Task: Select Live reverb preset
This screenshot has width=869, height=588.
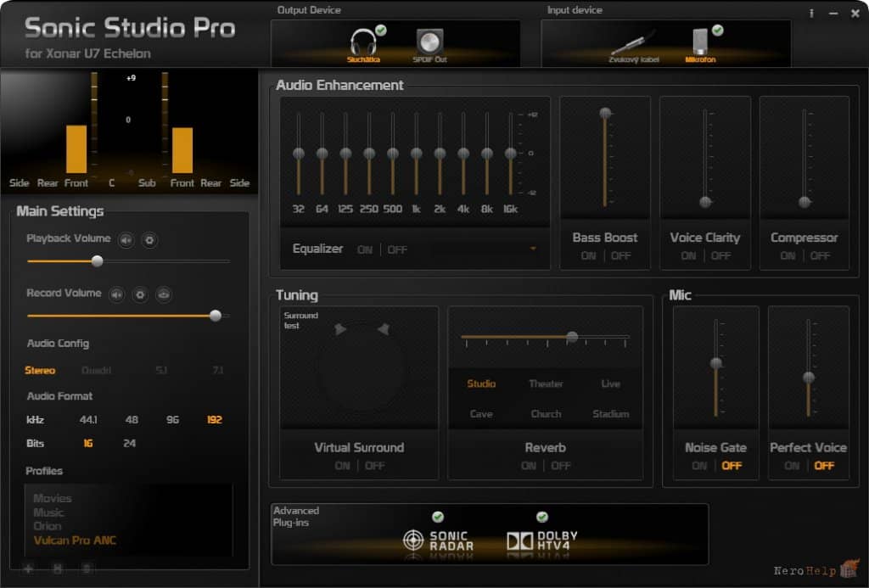Action: click(x=611, y=384)
